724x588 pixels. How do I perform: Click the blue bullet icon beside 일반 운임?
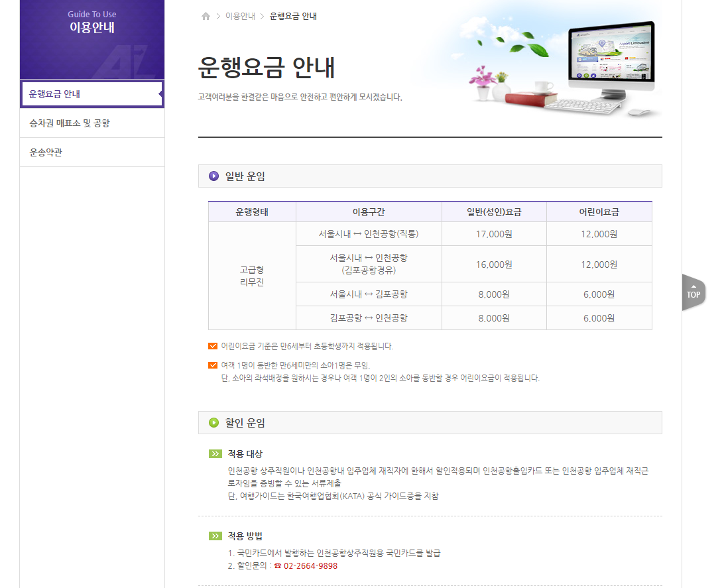pos(213,175)
